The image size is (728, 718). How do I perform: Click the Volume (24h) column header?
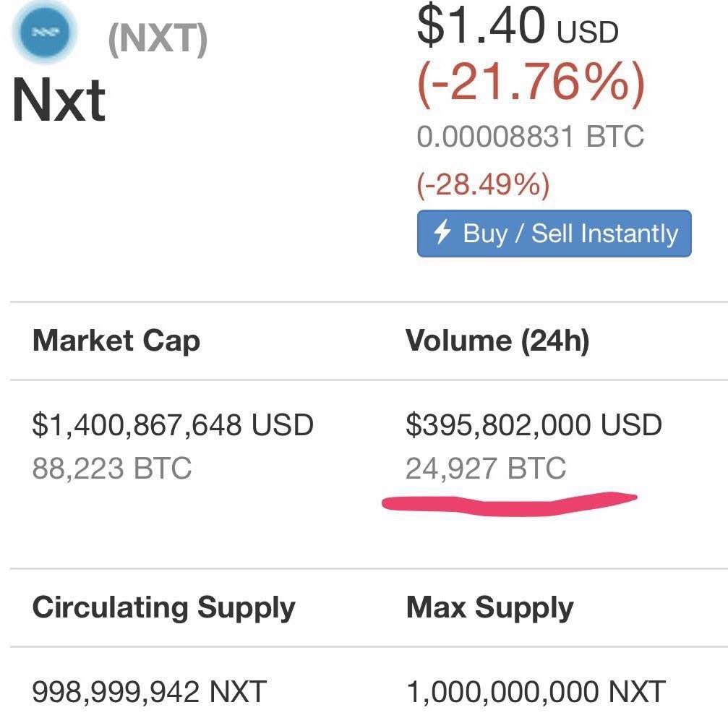[x=497, y=341]
